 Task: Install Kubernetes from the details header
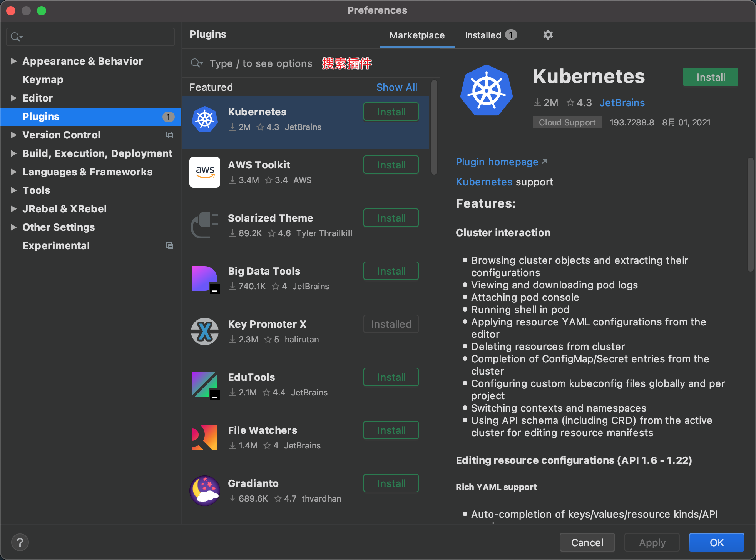[x=711, y=77]
